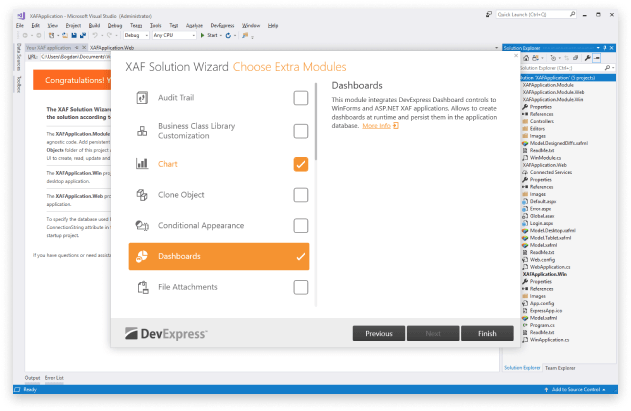Click the feedback icon beside Quick Launch
The height and width of the screenshot is (411, 631).
click(489, 14)
